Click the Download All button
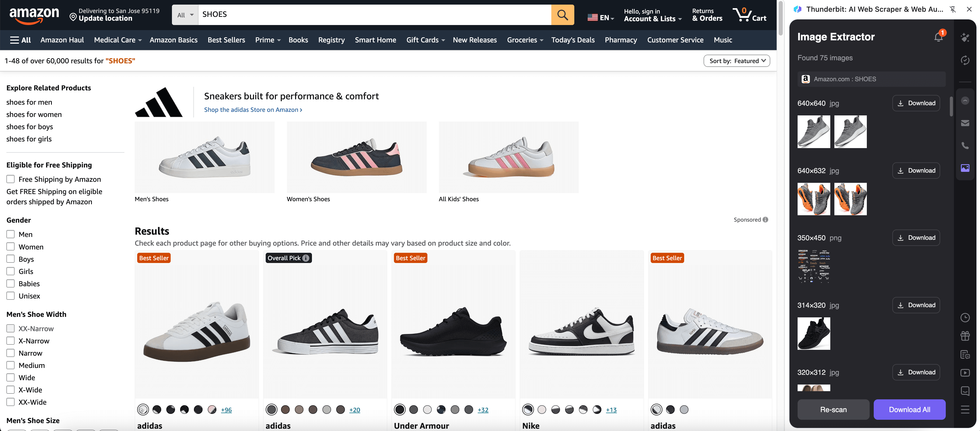This screenshot has height=431, width=980. (910, 409)
